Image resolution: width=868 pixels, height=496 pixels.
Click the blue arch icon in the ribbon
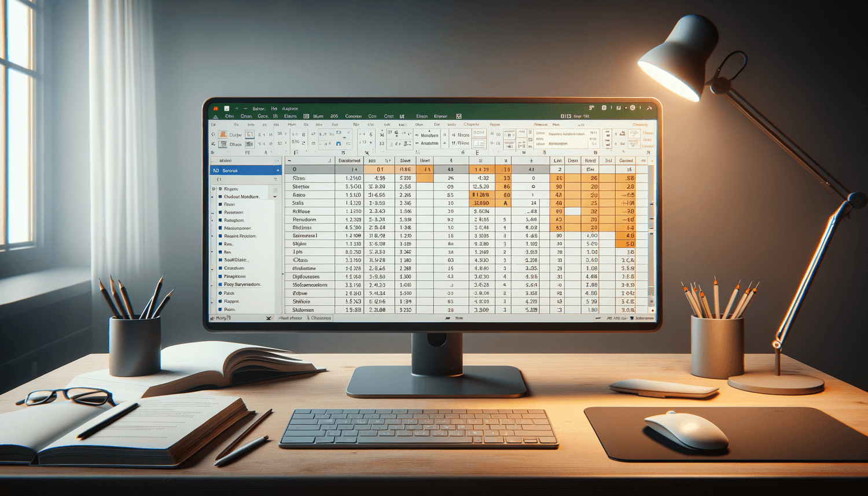[339, 144]
